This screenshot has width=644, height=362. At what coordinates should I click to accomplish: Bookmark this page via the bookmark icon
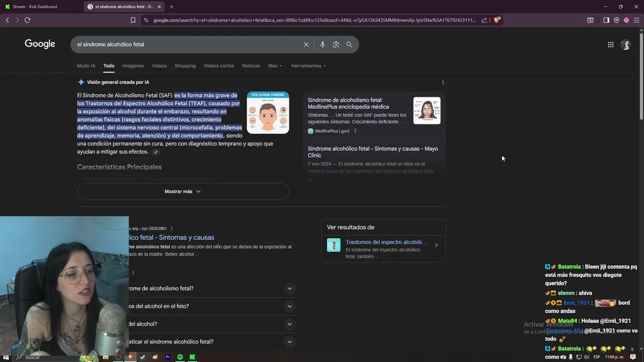coord(133,20)
